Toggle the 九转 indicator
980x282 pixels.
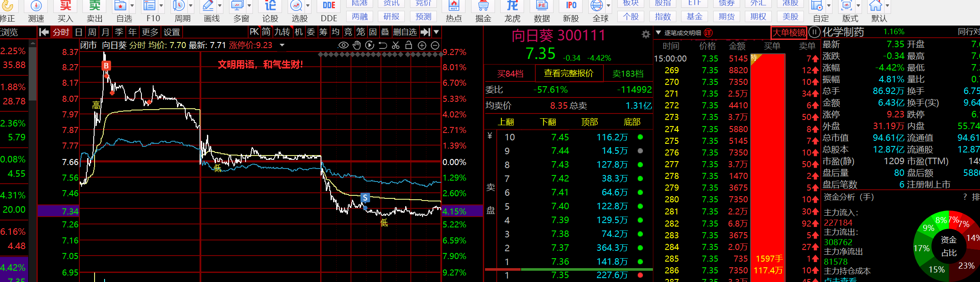click(x=282, y=32)
